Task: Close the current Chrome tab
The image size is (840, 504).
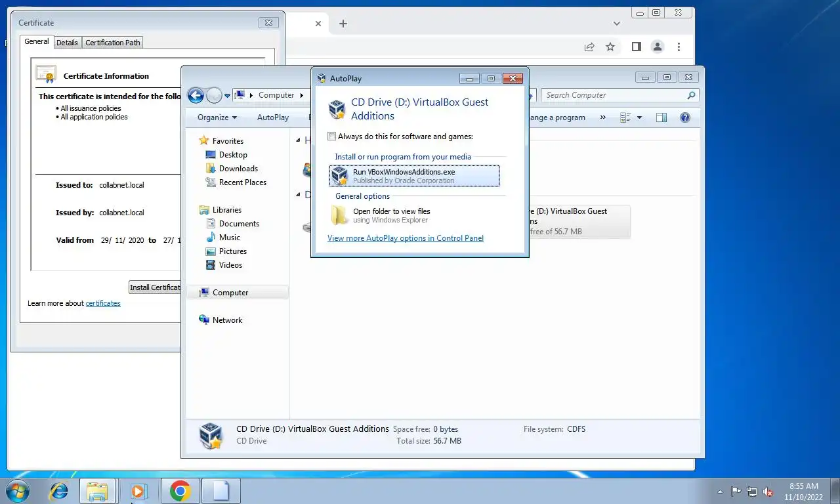Action: (x=318, y=24)
